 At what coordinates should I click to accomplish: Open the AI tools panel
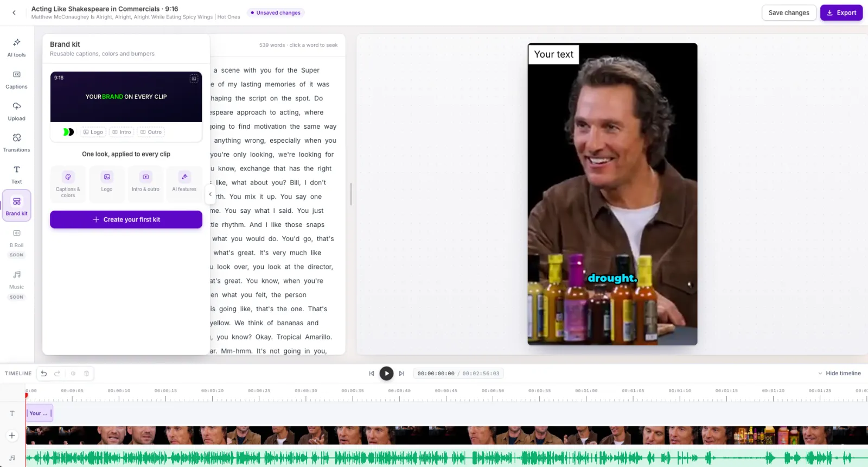pos(16,47)
